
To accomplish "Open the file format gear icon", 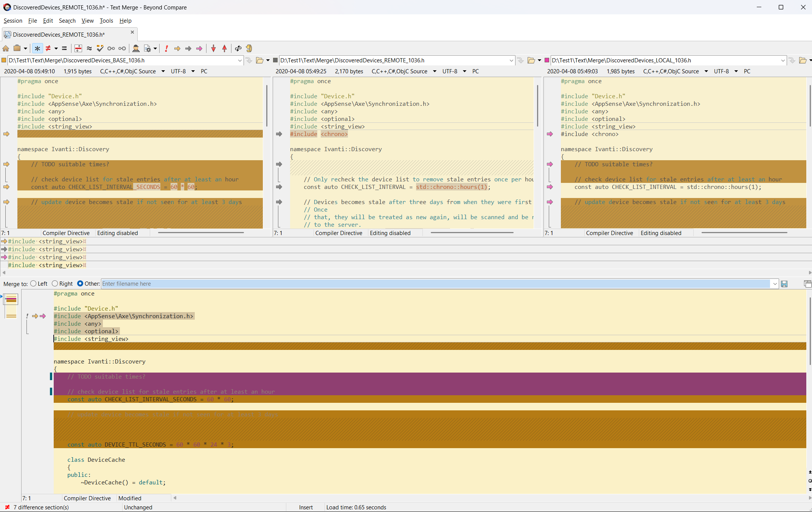I will (147, 48).
